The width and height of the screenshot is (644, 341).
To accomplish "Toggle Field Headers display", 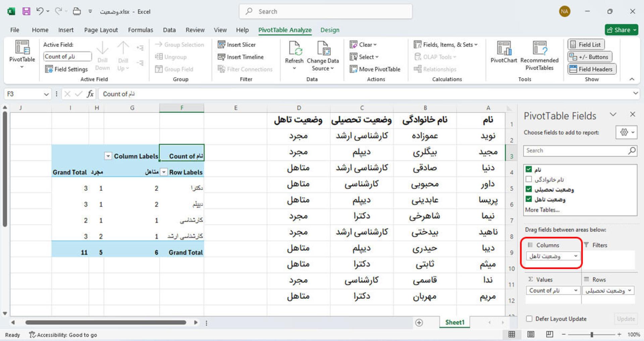I will 592,69.
